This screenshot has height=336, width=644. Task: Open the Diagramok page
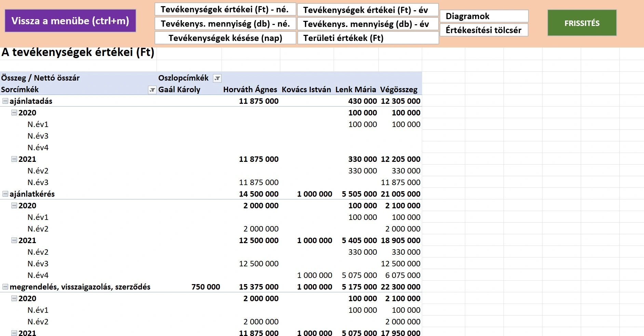[x=484, y=16]
